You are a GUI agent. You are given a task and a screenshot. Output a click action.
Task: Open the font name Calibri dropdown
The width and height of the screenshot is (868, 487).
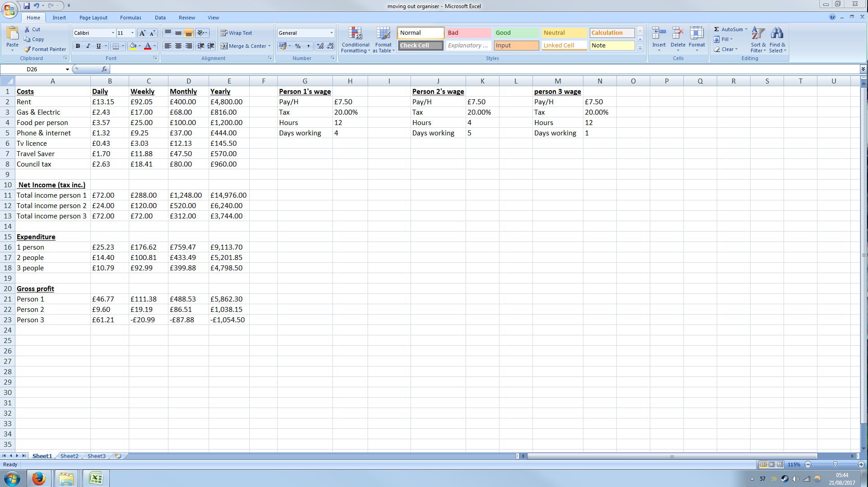click(x=113, y=33)
